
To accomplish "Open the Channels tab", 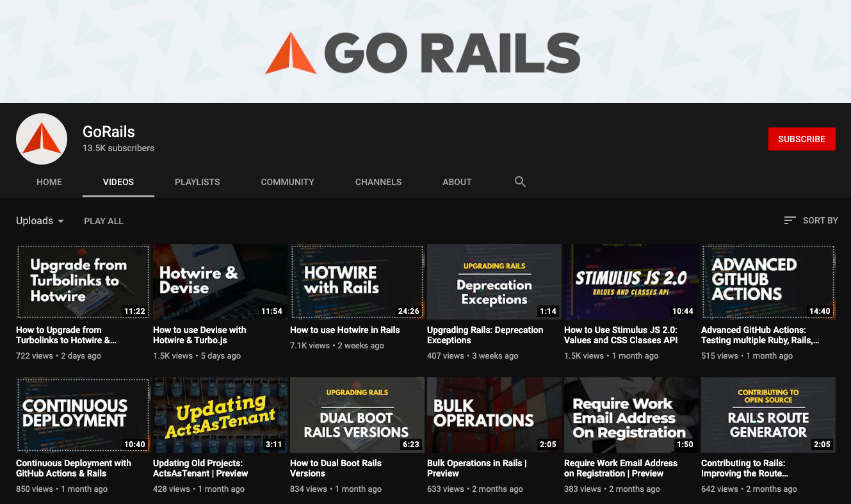I will (x=378, y=182).
